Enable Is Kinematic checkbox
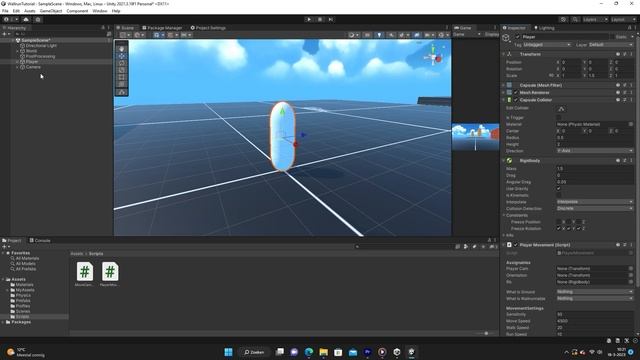640x360 pixels. point(559,195)
